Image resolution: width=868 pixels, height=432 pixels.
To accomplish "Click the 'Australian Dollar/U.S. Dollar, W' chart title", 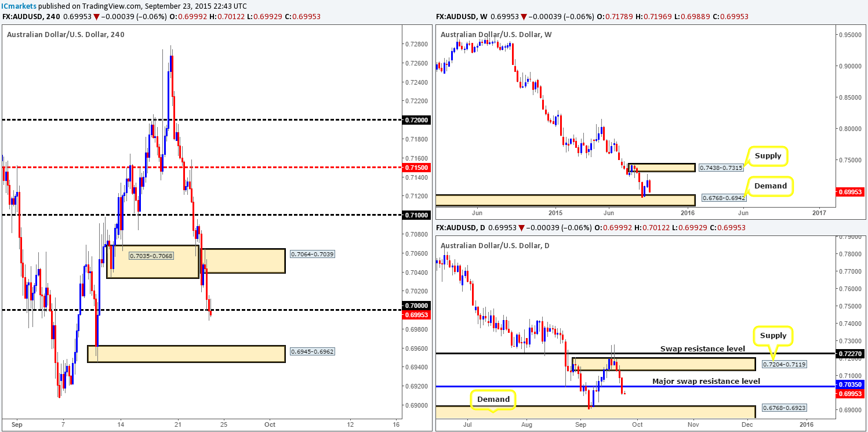I will pyautogui.click(x=496, y=35).
